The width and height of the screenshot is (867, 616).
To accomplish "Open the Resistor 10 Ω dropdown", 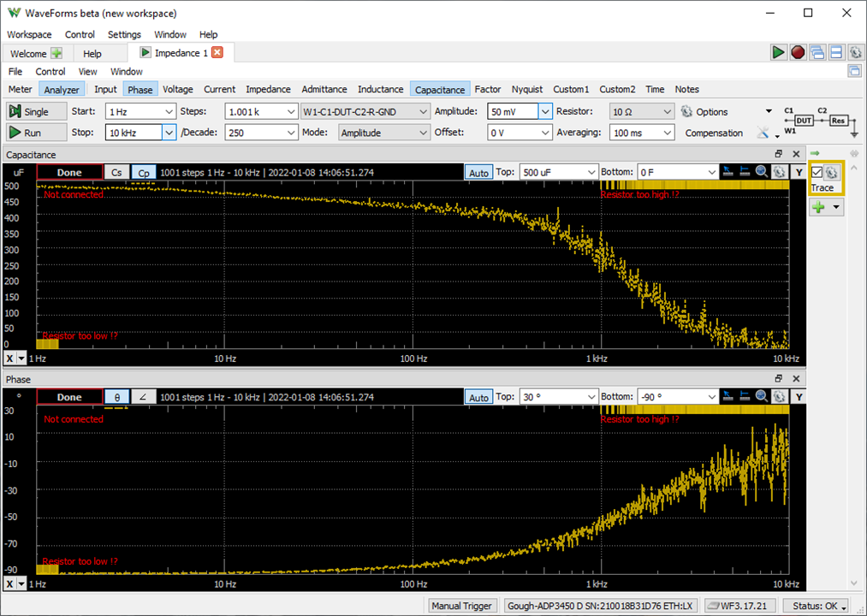I will pos(641,112).
